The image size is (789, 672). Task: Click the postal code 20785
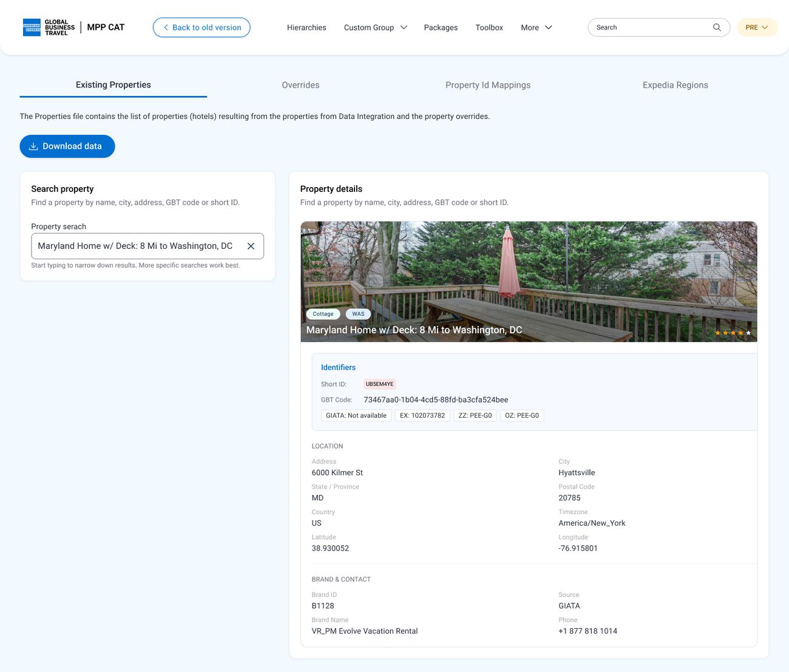[569, 498]
